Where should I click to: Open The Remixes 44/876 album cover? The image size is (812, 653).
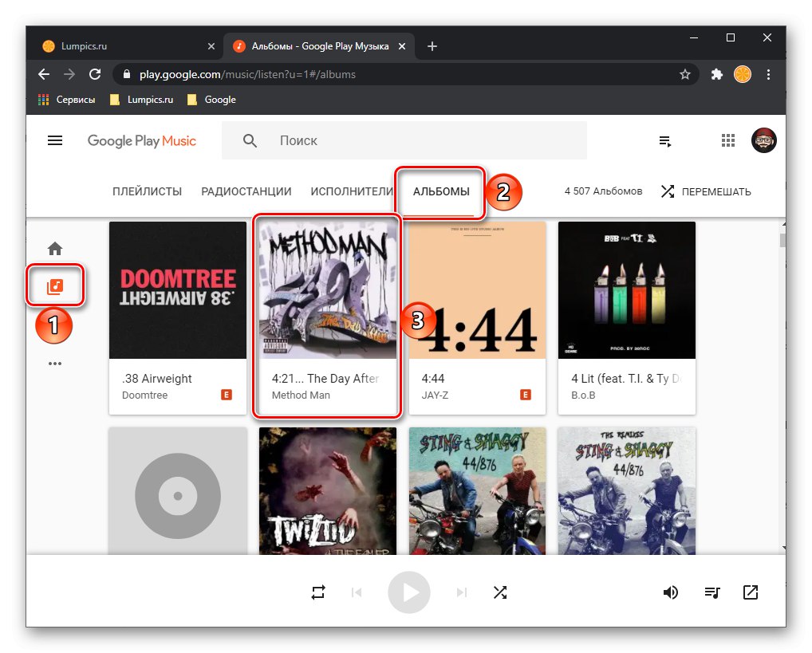tap(627, 491)
